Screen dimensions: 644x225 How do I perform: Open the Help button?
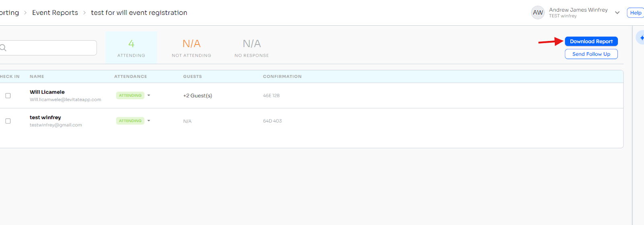coord(636,13)
